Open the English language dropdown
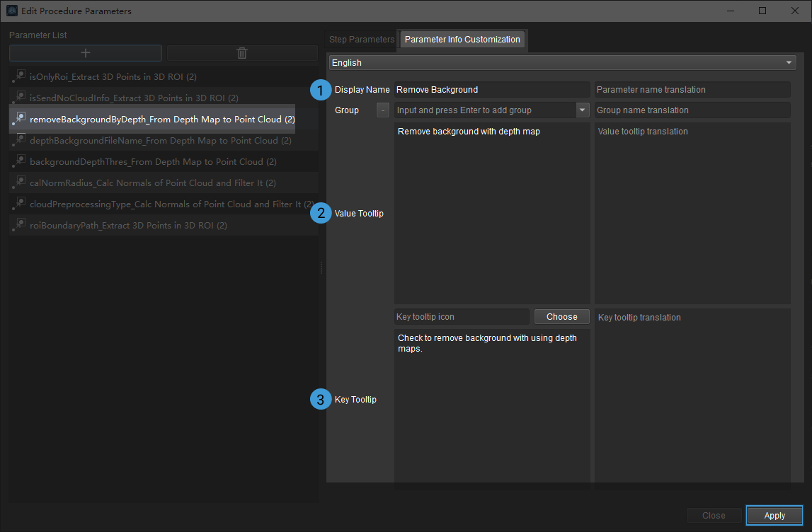 562,63
